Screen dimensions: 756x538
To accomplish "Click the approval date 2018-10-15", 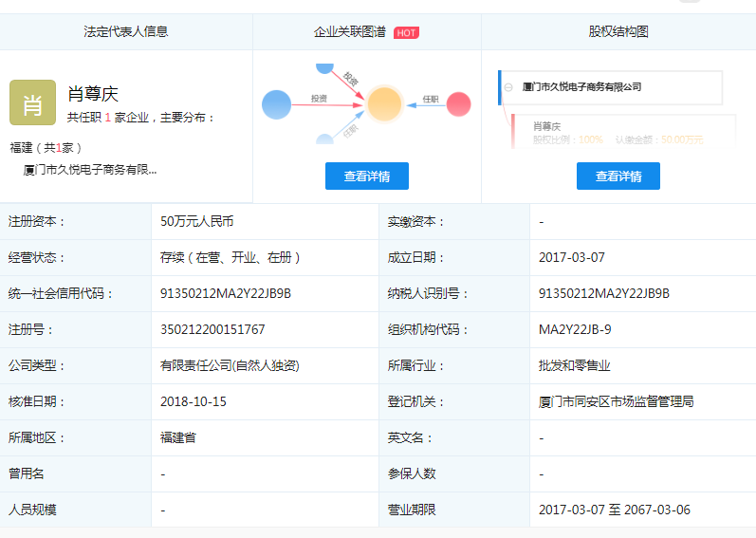I will pos(194,401).
